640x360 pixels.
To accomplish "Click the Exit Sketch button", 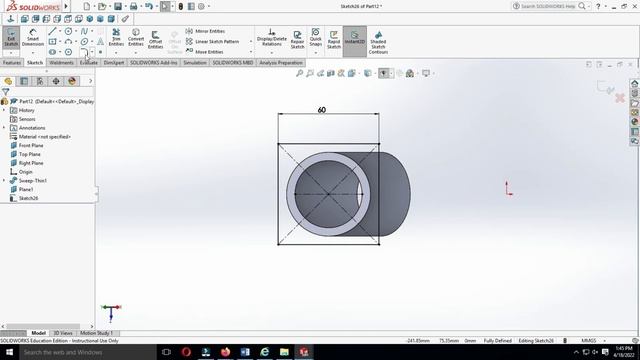I will (11, 38).
